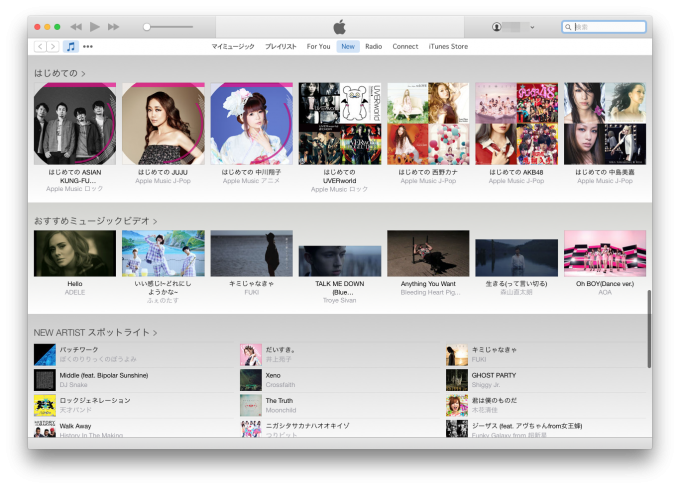Open はじめての AKB48 playlist cover

coord(517,124)
